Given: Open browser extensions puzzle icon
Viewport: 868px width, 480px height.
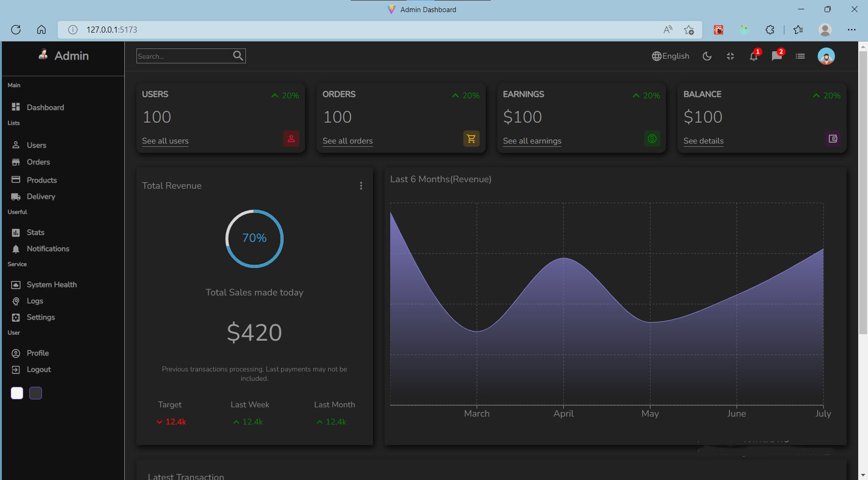Looking at the screenshot, I should coord(770,30).
